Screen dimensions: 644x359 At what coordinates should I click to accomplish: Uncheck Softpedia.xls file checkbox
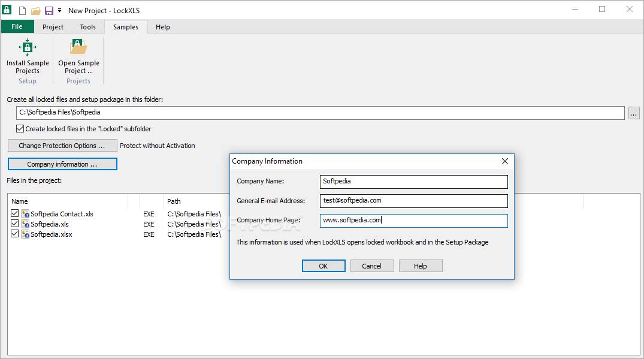click(15, 224)
